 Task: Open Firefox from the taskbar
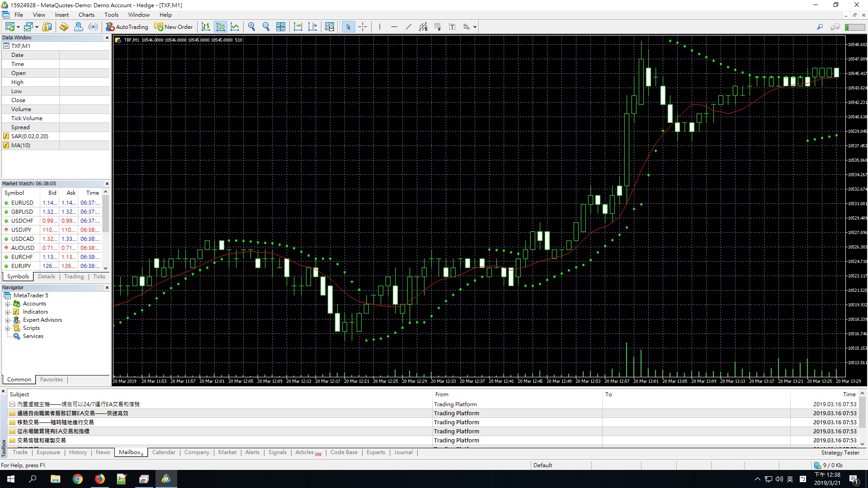coord(100,479)
